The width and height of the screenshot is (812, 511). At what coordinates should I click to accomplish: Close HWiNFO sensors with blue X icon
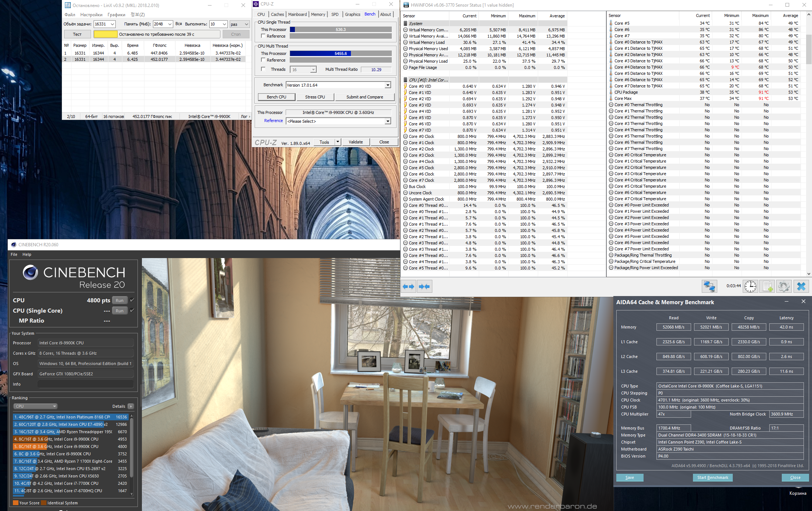801,286
